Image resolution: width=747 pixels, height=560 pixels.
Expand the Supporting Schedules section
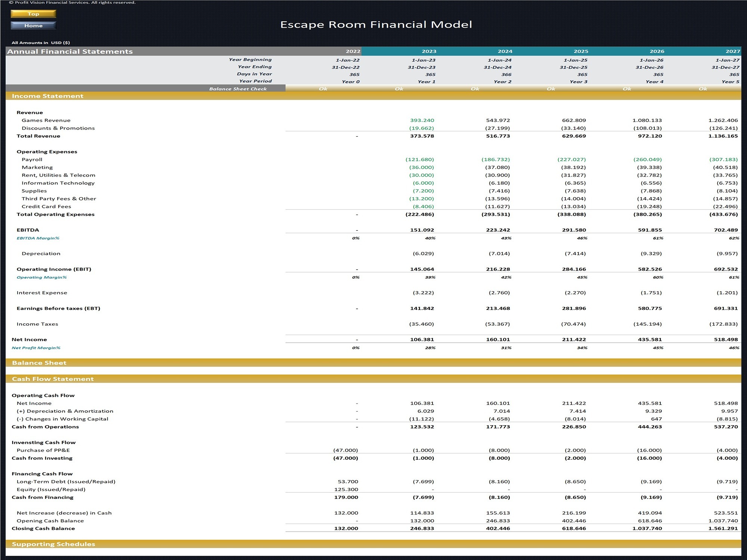pyautogui.click(x=53, y=544)
